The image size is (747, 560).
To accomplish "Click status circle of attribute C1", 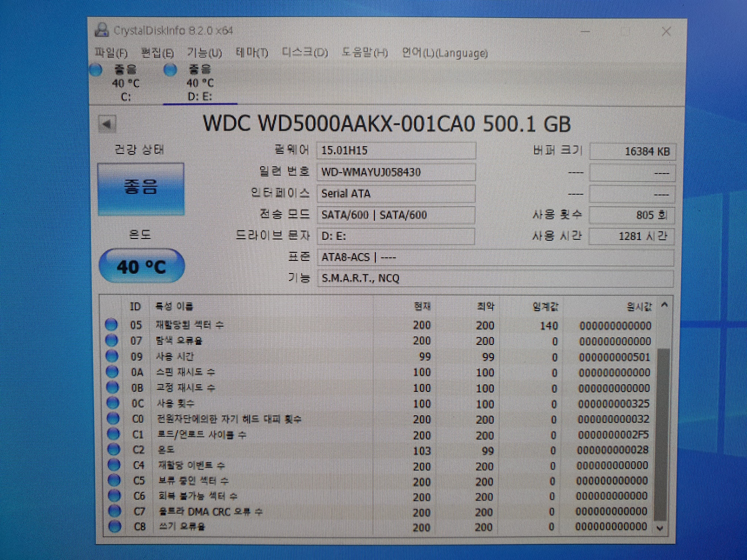I will tap(114, 434).
